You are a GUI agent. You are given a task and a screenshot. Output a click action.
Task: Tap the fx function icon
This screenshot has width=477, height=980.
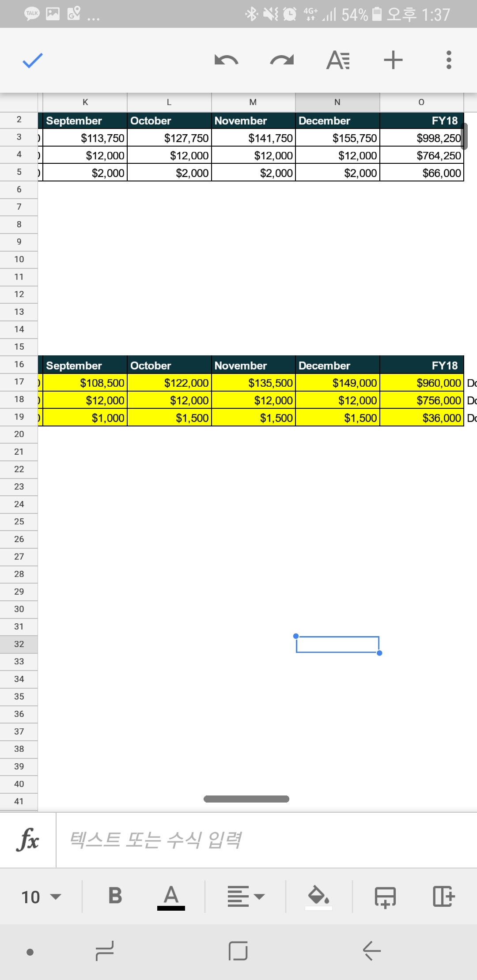pyautogui.click(x=28, y=840)
